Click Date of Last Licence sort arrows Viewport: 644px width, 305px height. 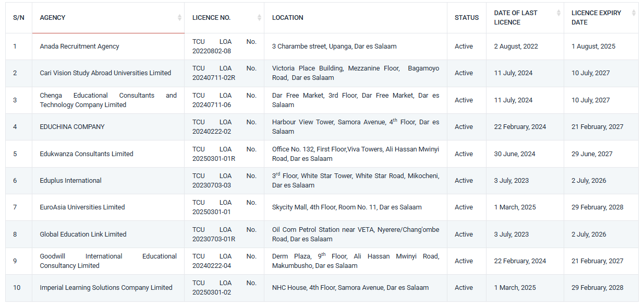(x=558, y=13)
